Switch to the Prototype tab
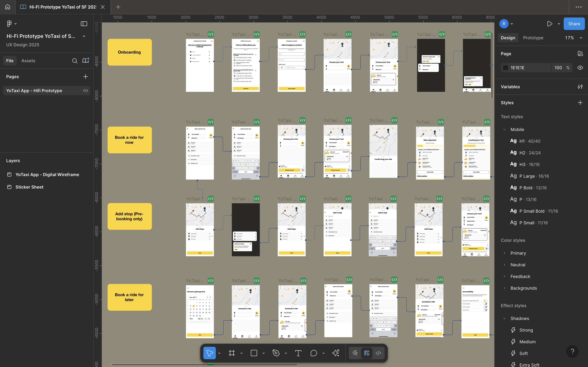Viewport: 588px width, 367px height. [533, 38]
